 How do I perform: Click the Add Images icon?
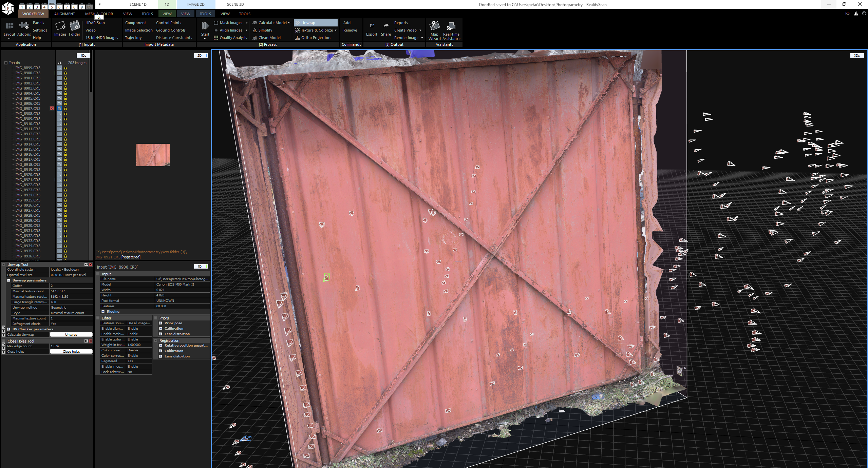pos(60,26)
